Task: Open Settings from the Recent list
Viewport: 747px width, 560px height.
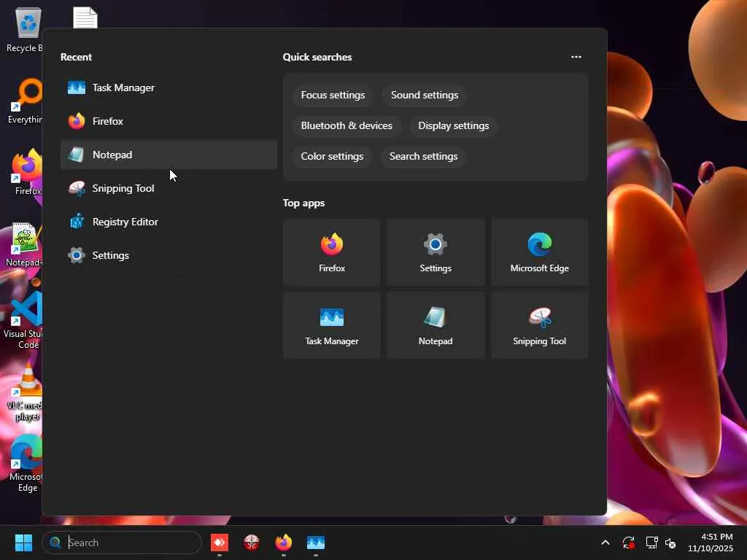Action: coord(169,255)
